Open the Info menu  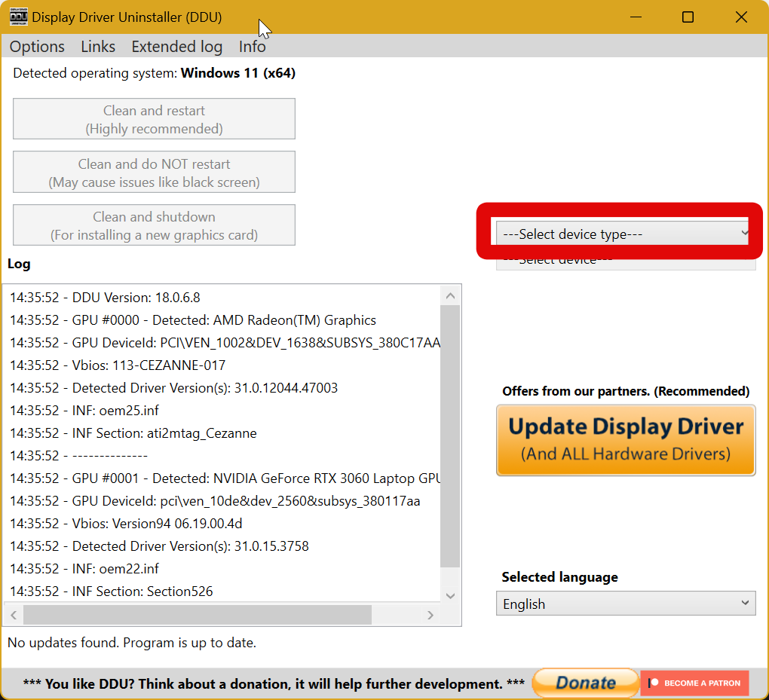(252, 47)
